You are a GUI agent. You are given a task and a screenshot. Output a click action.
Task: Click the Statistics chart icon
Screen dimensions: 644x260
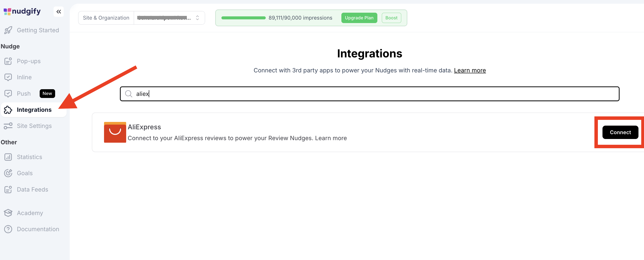click(8, 157)
